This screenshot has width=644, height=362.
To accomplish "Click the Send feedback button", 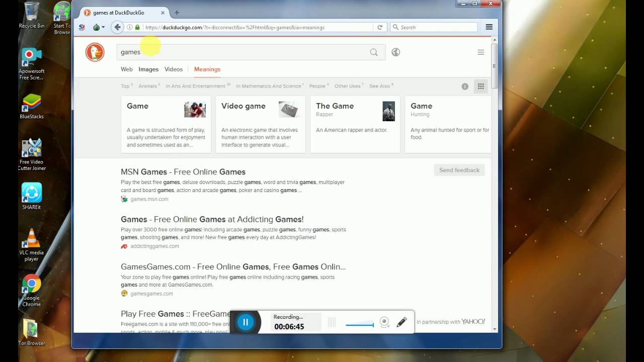I will 459,170.
